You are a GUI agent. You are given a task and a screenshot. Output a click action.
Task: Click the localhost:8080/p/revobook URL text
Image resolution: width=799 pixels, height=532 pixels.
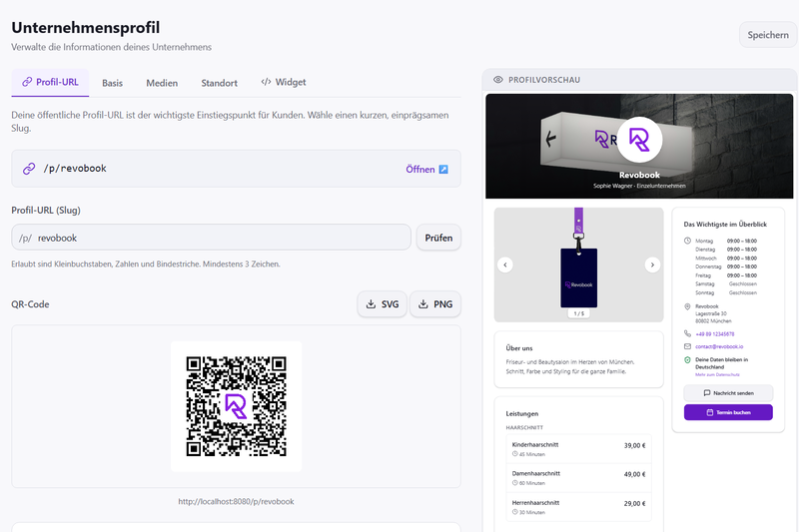236,501
